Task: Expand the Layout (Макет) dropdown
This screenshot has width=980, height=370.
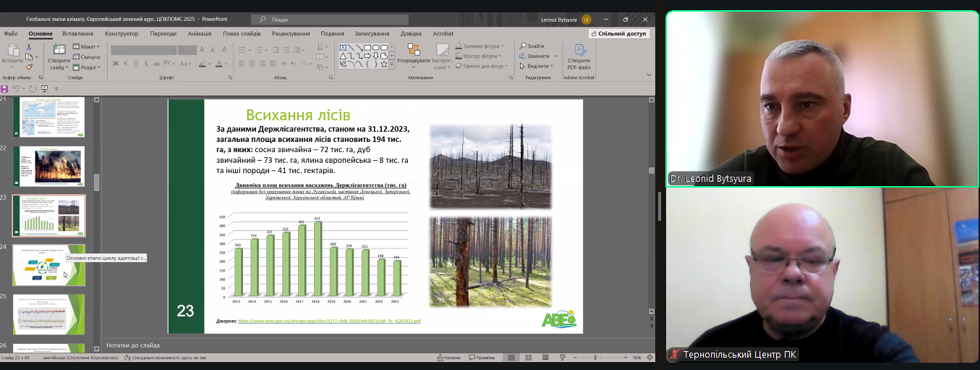Action: tap(88, 47)
